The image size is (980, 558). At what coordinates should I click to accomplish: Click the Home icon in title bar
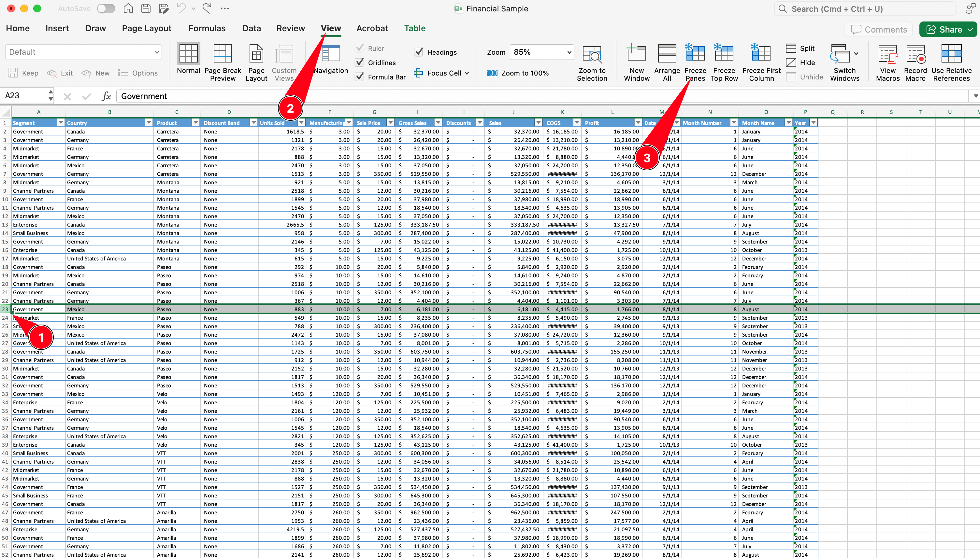click(x=128, y=8)
